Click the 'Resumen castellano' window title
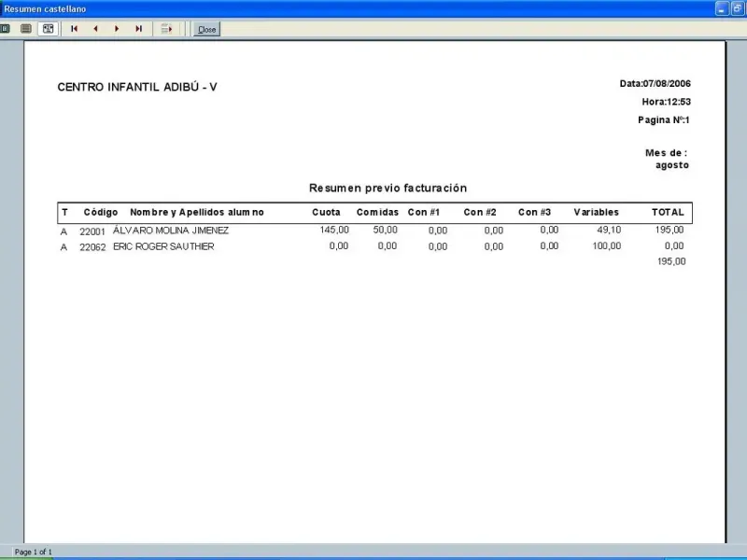The width and height of the screenshot is (747, 560). point(45,9)
